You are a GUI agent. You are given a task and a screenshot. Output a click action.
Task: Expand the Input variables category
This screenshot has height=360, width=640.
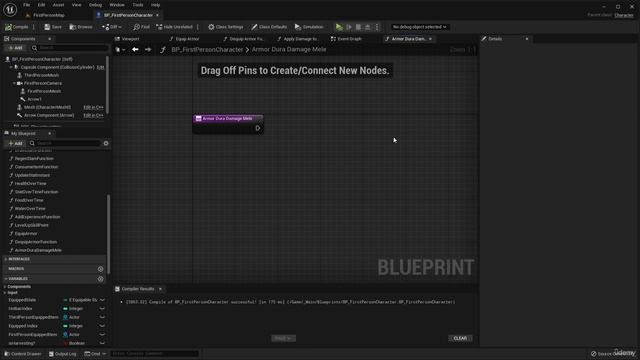[x=5, y=293]
